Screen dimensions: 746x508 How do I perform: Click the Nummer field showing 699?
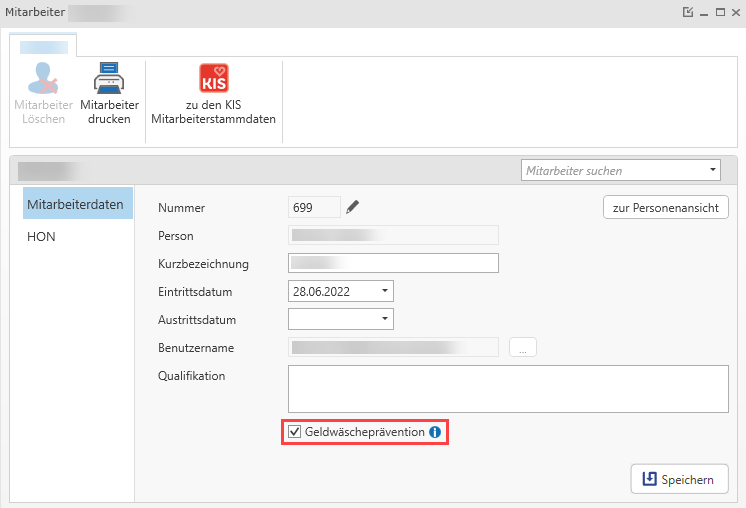313,207
